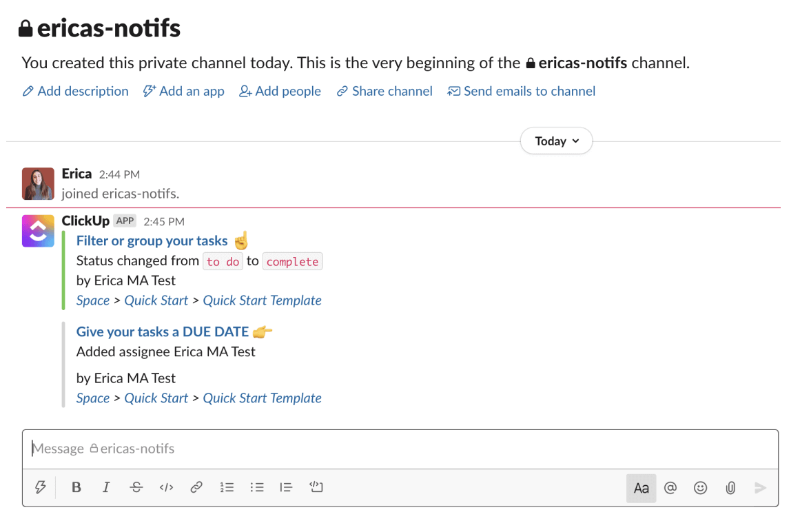Click 'joined ericas-notifs.' message text
800x532 pixels.
121,194
